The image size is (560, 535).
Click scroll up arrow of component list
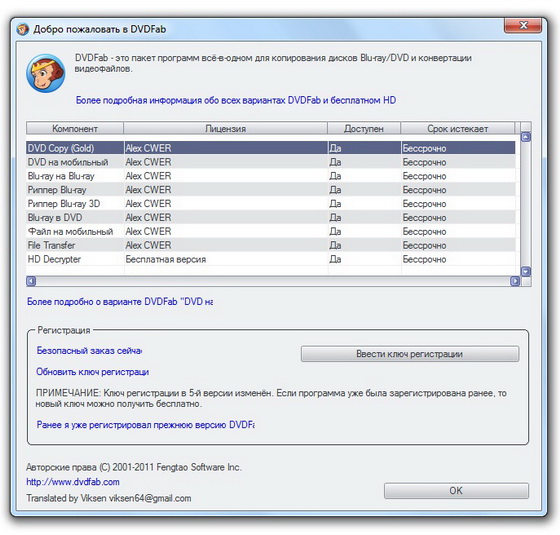[526, 137]
